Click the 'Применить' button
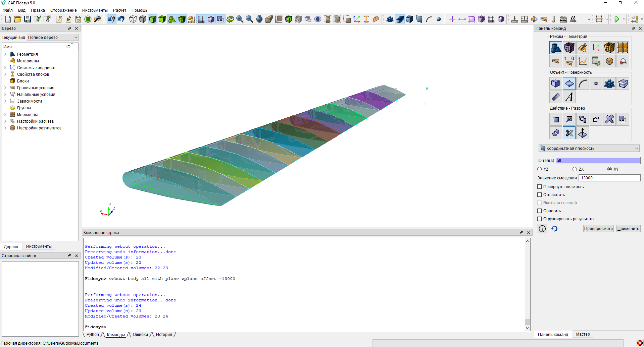This screenshot has width=644, height=347. tap(628, 229)
